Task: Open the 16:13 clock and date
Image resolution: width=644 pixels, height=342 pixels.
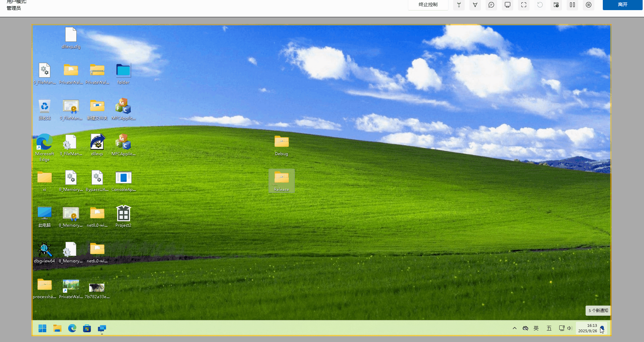Action: coord(588,328)
